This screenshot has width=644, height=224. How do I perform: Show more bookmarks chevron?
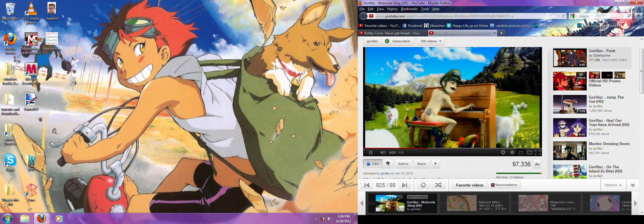(641, 25)
